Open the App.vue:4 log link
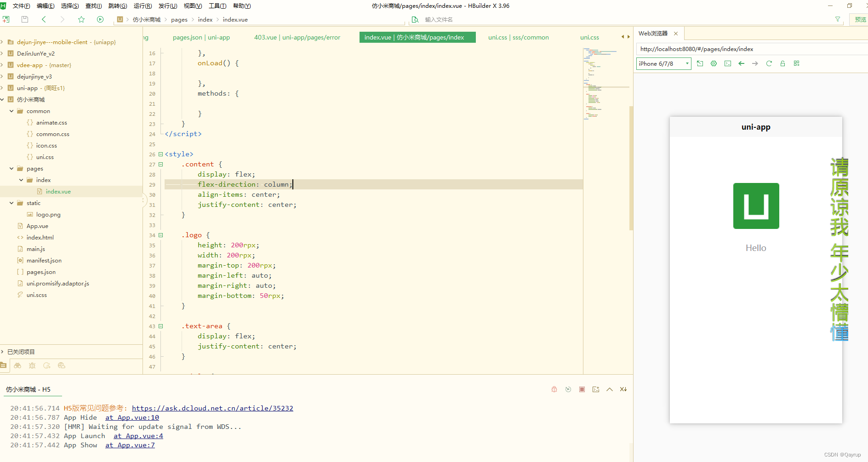Screen dimensions: 868x462 (x=138, y=436)
